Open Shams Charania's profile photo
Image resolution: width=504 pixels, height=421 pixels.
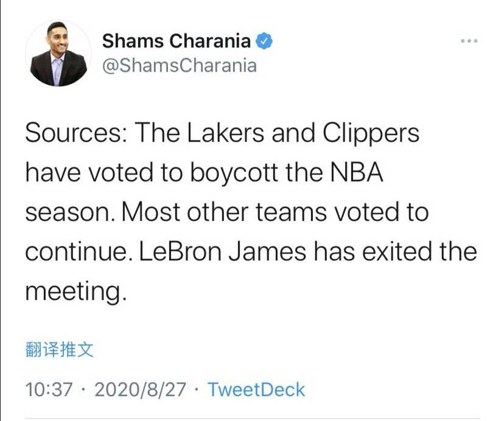tap(58, 54)
